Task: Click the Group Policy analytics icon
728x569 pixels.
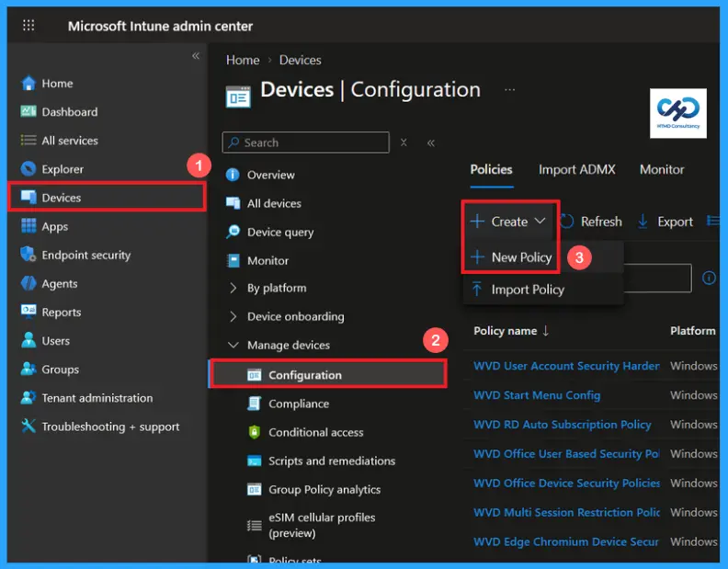Action: (x=254, y=490)
